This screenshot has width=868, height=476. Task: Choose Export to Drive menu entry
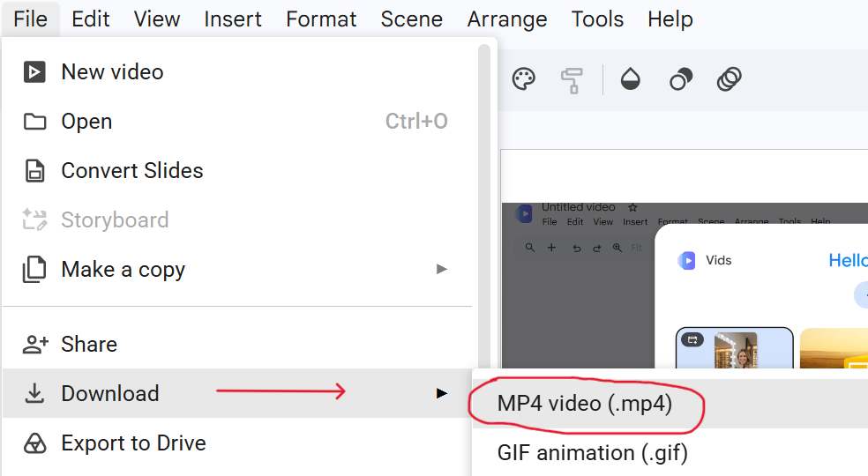point(238,443)
